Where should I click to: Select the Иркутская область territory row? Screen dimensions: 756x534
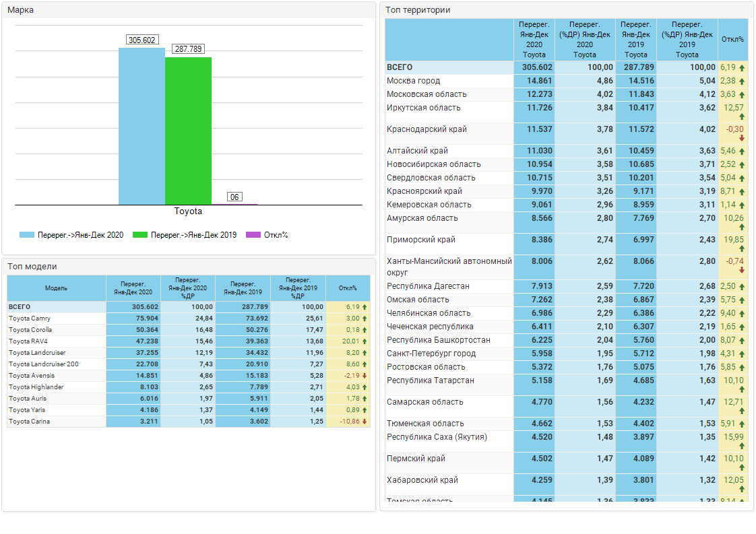[423, 108]
